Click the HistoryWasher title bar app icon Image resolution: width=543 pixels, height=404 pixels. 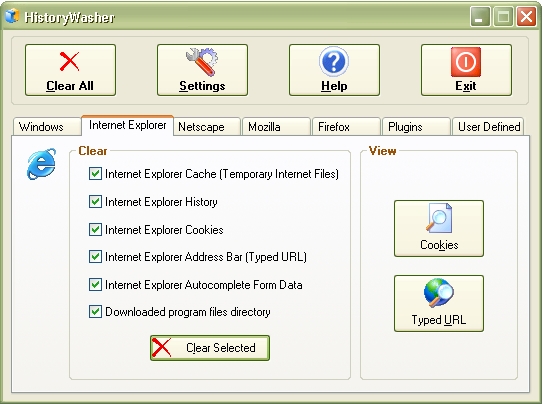(x=12, y=16)
